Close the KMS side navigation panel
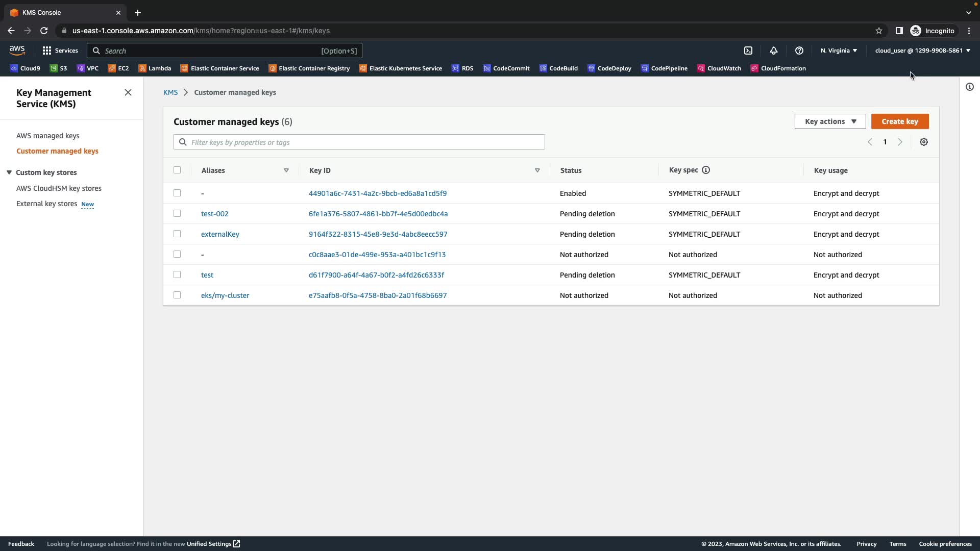This screenshot has height=551, width=980. click(128, 92)
